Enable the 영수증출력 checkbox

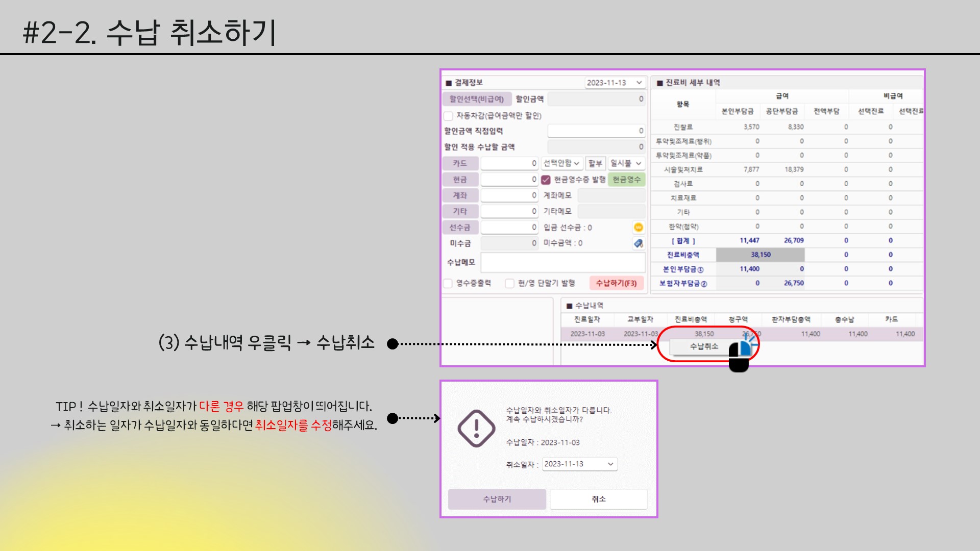click(x=448, y=283)
